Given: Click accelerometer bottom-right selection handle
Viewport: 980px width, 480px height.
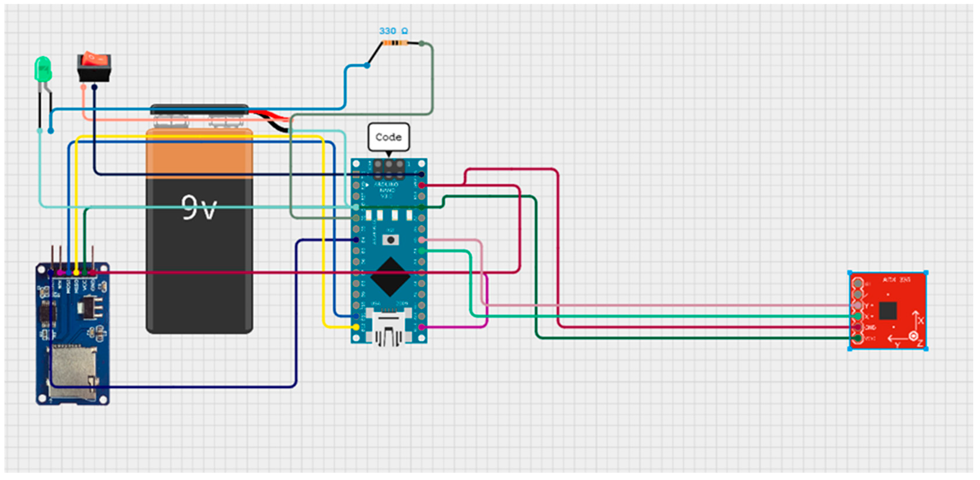Looking at the screenshot, I should [926, 349].
